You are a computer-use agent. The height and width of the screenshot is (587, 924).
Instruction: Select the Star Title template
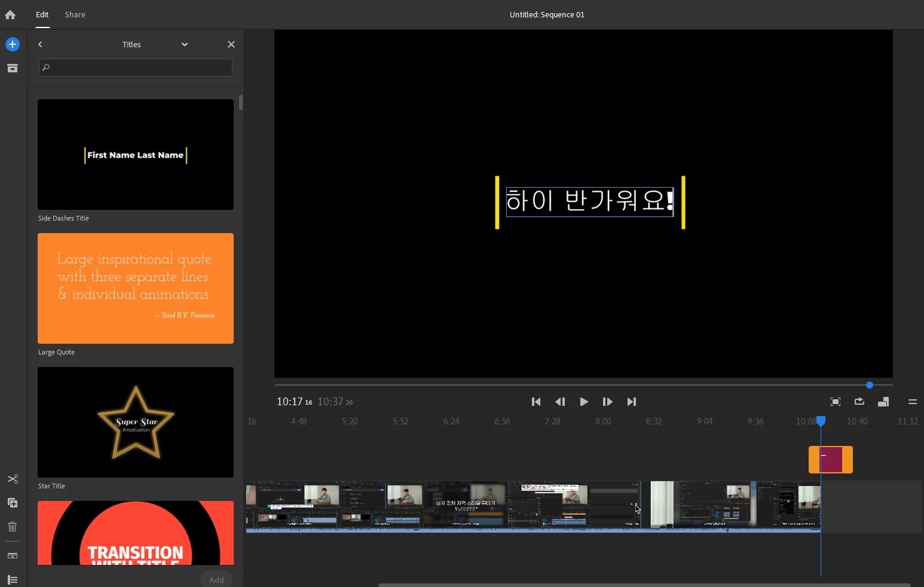point(136,422)
